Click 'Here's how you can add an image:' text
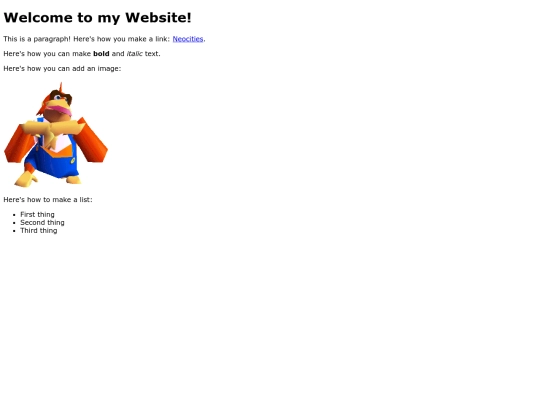This screenshot has height=405, width=540. point(62,69)
